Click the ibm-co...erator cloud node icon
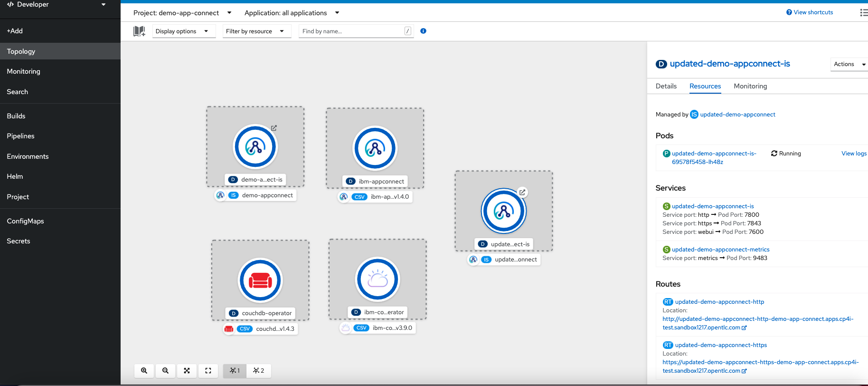The image size is (868, 386). tap(377, 280)
